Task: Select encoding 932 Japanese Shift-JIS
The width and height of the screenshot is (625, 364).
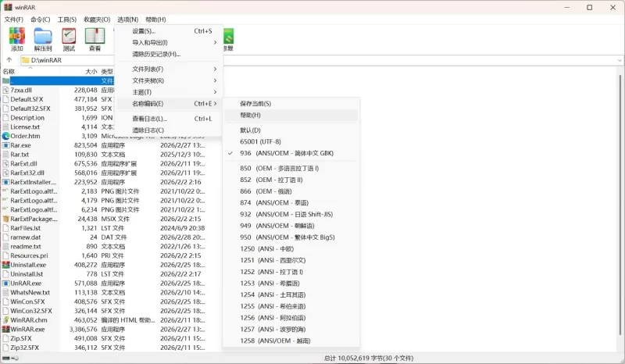Action: 291,214
